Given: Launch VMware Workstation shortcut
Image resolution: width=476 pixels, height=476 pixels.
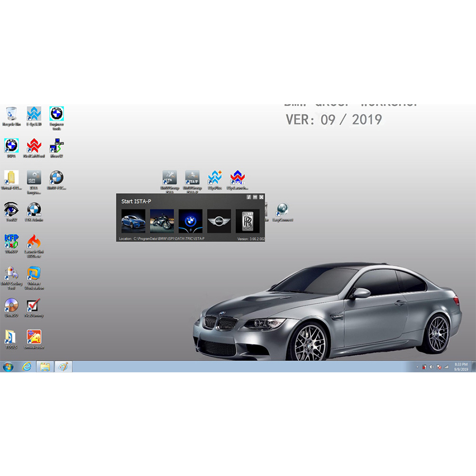Looking at the screenshot, I should point(34,274).
